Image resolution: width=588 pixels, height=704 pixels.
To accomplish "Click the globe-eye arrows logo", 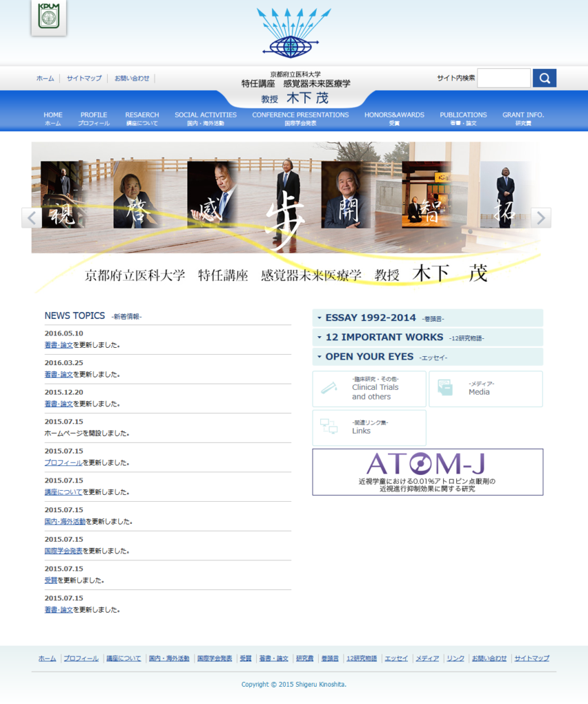I will point(293,33).
